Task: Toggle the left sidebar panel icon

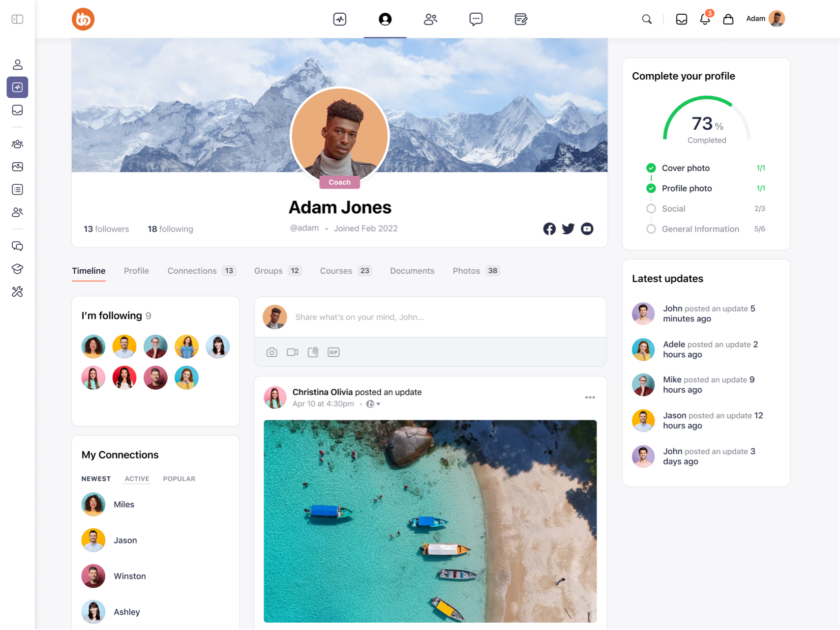Action: 17,19
